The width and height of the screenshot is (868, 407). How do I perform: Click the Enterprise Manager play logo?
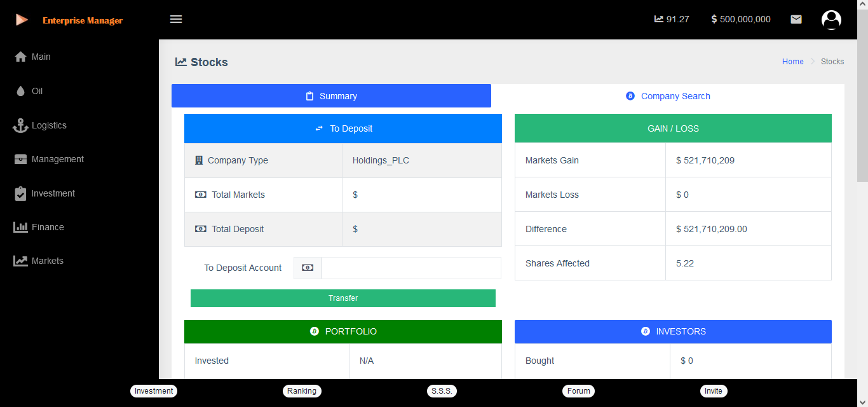(x=22, y=20)
